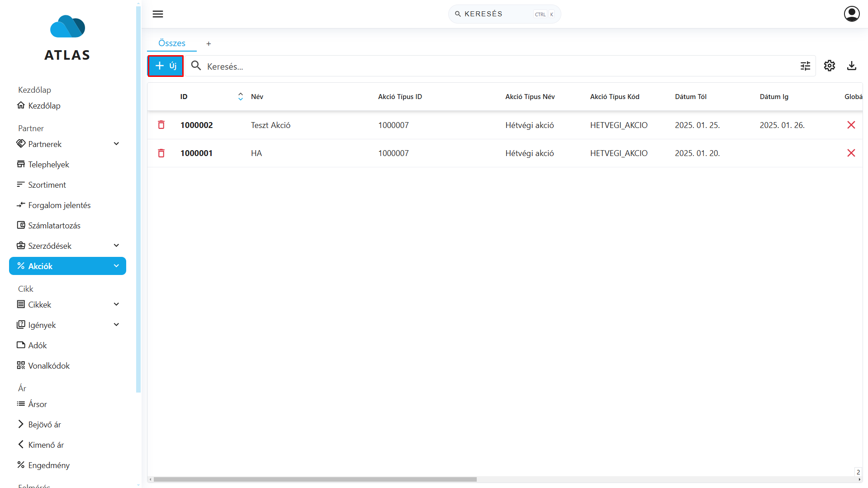Toggle the red X global flag for Teszt Akció
The image size is (868, 488).
851,125
